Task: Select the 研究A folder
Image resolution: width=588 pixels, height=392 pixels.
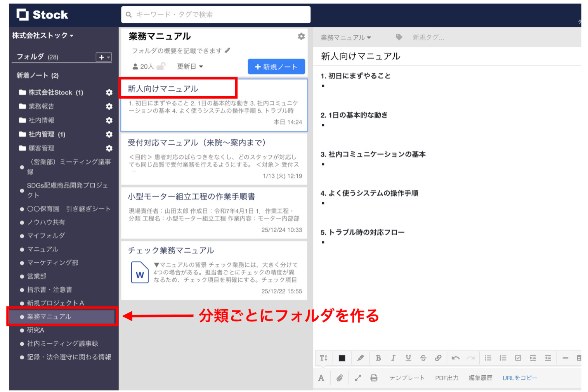Action: pyautogui.click(x=32, y=330)
